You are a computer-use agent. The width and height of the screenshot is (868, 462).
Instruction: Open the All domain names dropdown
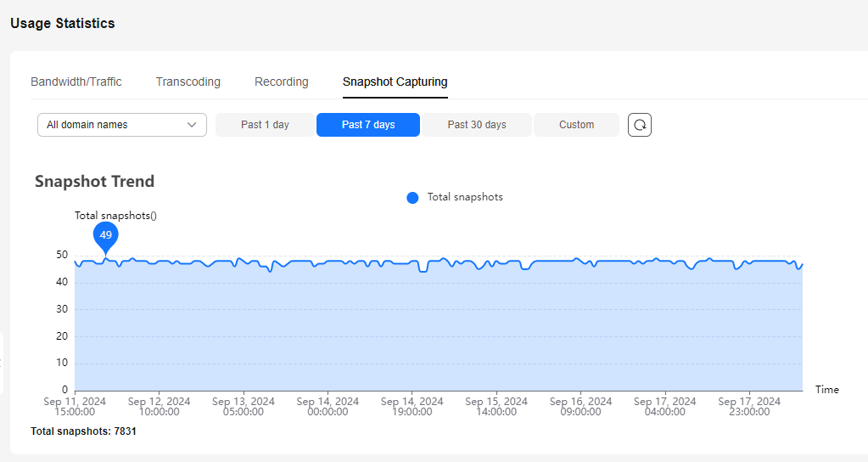coord(122,125)
